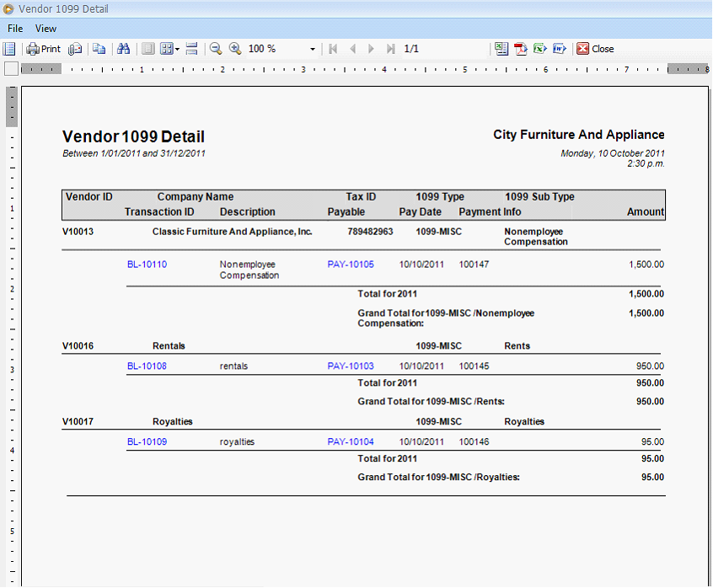
Task: Print the report
Action: (x=43, y=49)
